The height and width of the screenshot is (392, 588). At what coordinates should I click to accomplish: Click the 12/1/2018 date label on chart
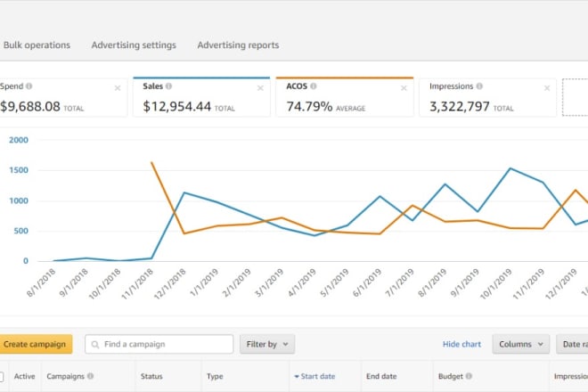click(171, 283)
